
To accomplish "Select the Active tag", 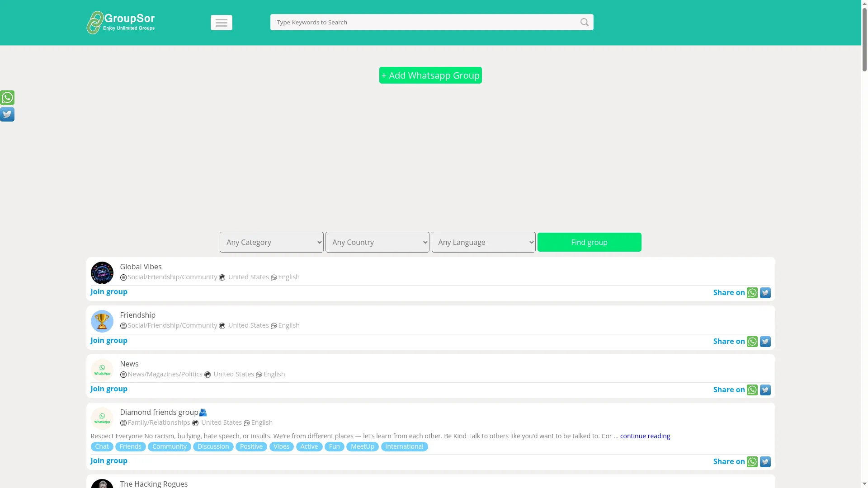I will (x=309, y=446).
